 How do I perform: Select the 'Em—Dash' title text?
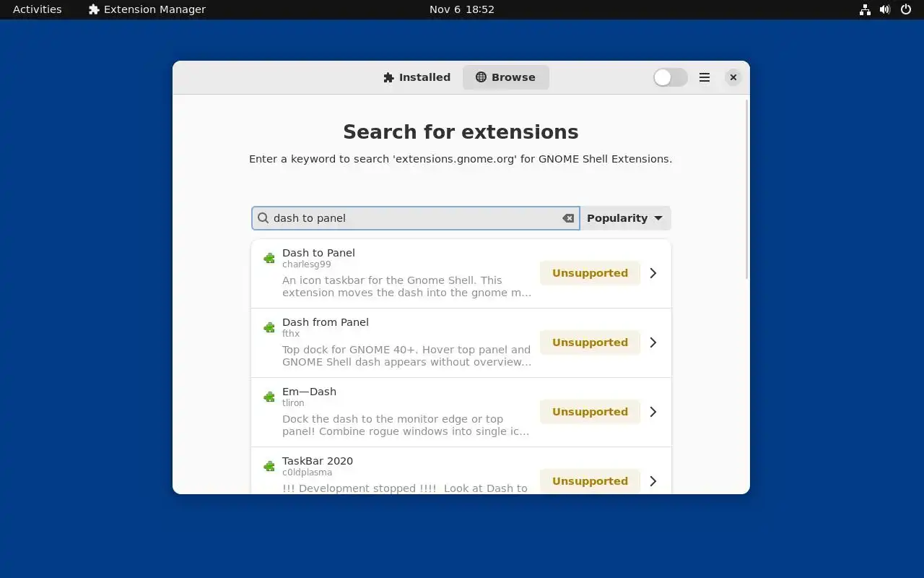point(309,392)
